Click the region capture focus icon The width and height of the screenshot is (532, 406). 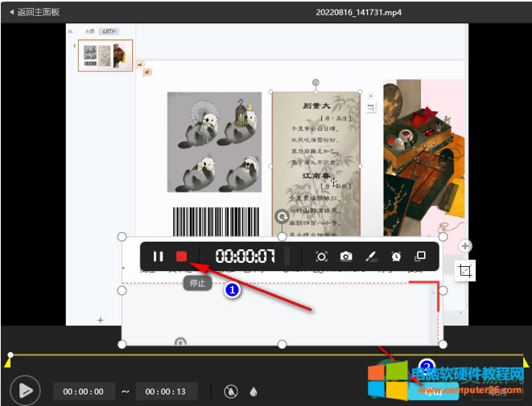click(x=321, y=256)
